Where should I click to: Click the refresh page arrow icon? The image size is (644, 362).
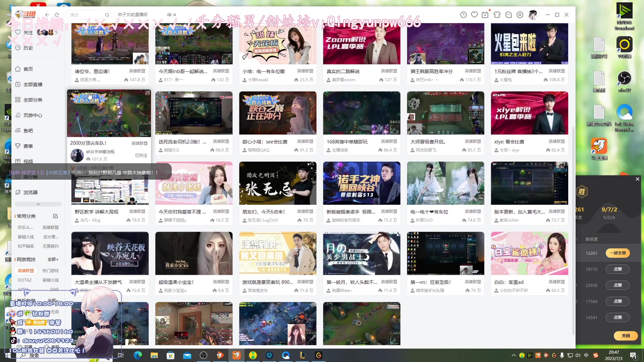pos(57,15)
